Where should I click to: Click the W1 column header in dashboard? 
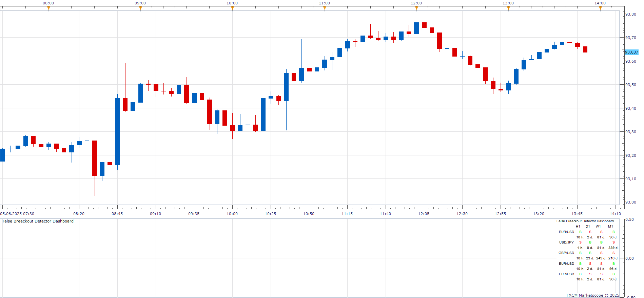[599, 227]
